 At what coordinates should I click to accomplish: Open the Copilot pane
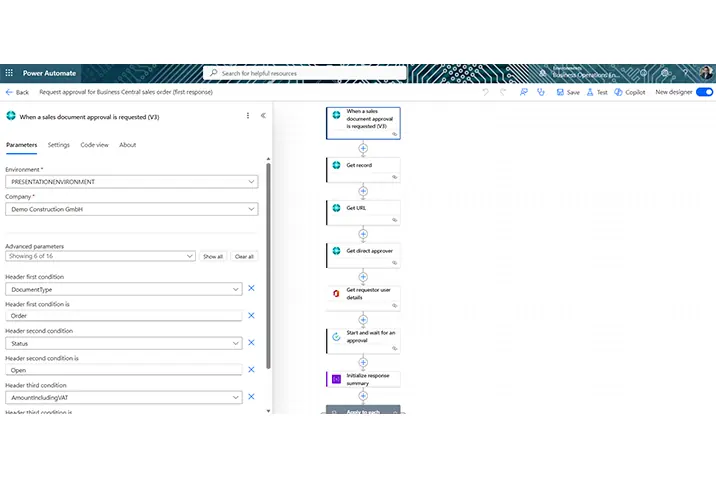tap(630, 92)
